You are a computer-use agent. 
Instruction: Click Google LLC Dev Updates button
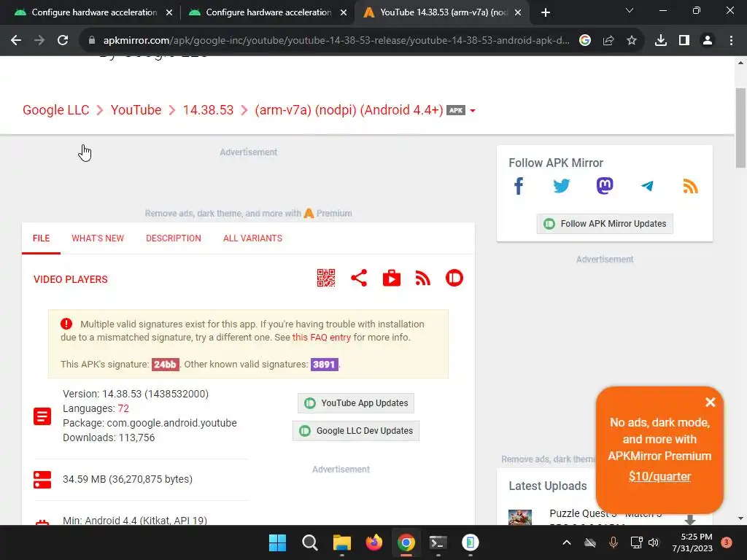356,430
